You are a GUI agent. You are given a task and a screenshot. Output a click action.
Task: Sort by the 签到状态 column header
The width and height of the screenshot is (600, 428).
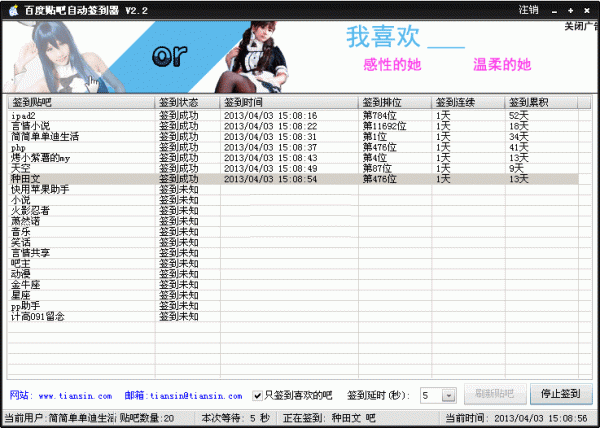click(186, 103)
